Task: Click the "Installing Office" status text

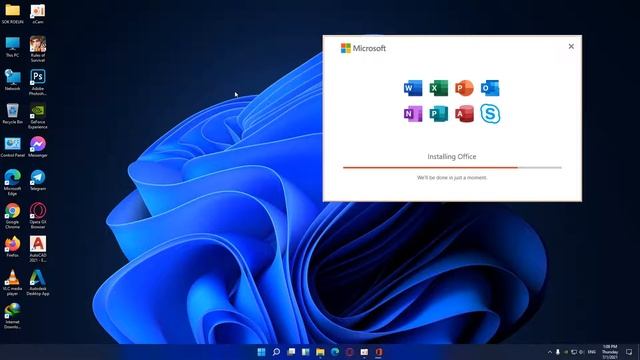Action: click(x=452, y=156)
